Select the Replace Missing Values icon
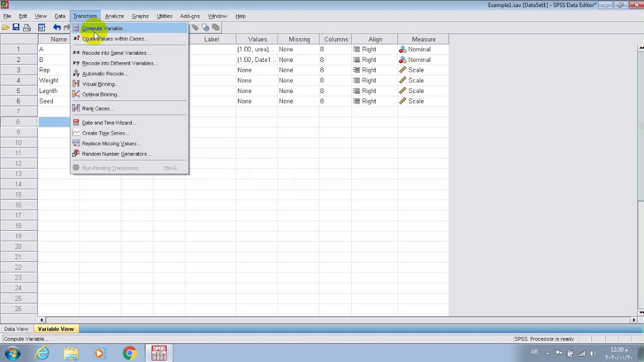The width and height of the screenshot is (644, 362). pyautogui.click(x=76, y=143)
